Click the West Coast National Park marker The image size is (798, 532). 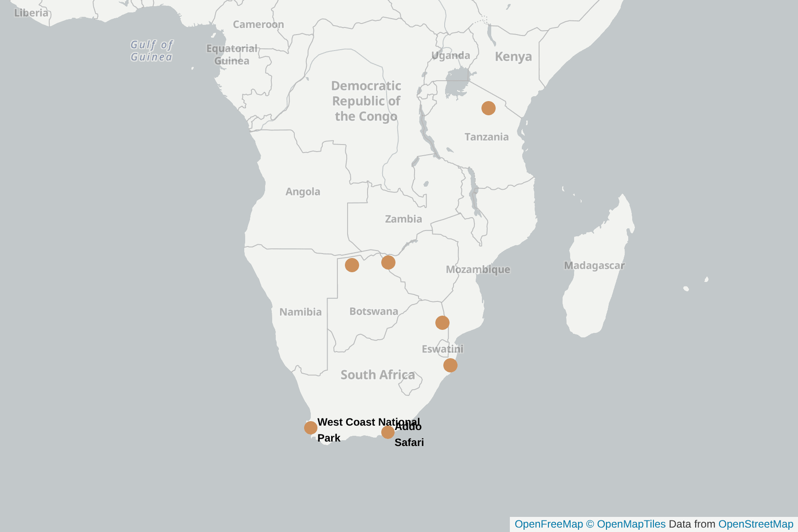coord(311,428)
